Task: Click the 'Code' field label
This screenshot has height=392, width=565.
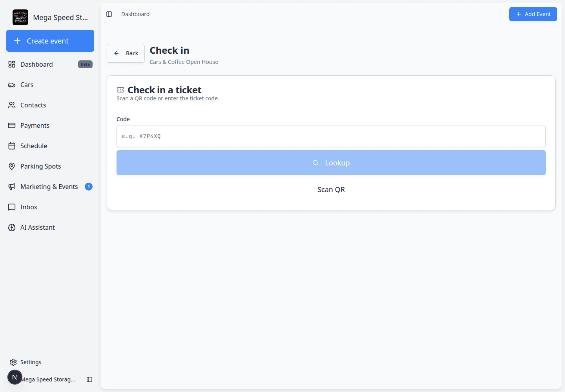Action: click(x=123, y=119)
